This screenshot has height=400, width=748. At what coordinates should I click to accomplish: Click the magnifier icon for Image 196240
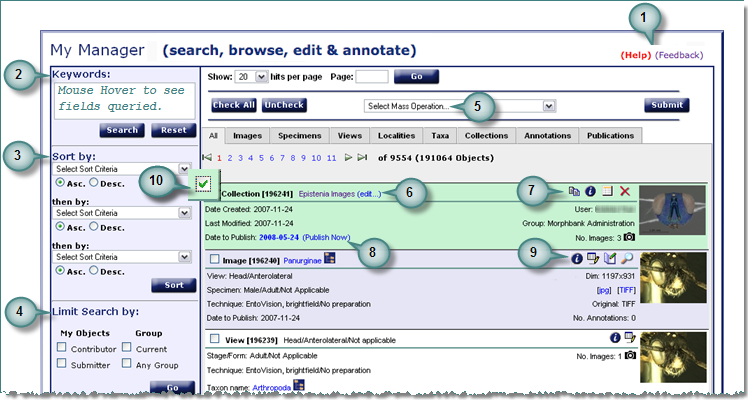click(x=627, y=259)
